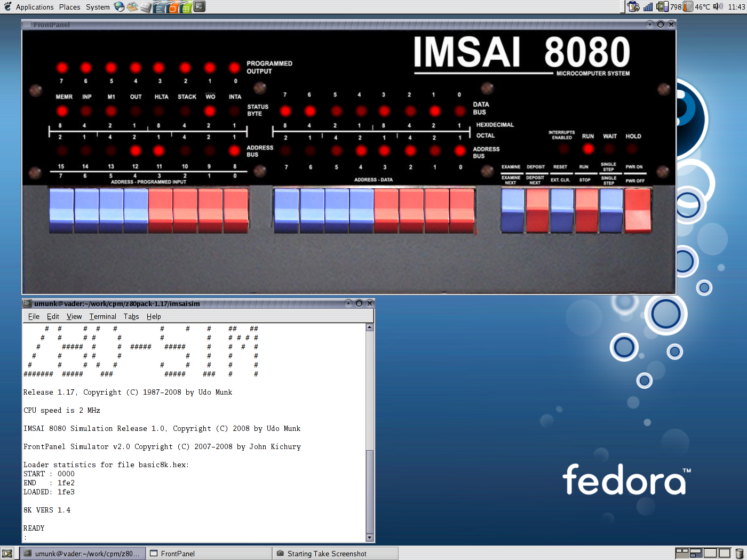Click the FrontPanel taskbar button

[208, 553]
